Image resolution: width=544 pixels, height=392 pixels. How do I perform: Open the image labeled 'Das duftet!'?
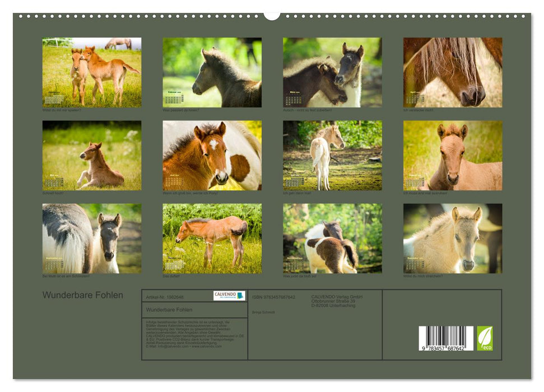coord(210,241)
